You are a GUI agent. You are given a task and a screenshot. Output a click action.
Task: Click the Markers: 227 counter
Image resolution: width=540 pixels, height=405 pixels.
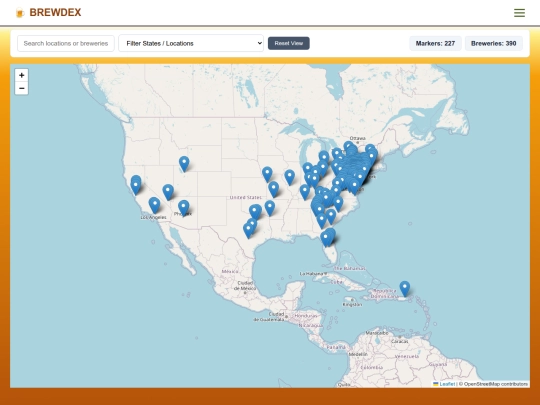[435, 43]
